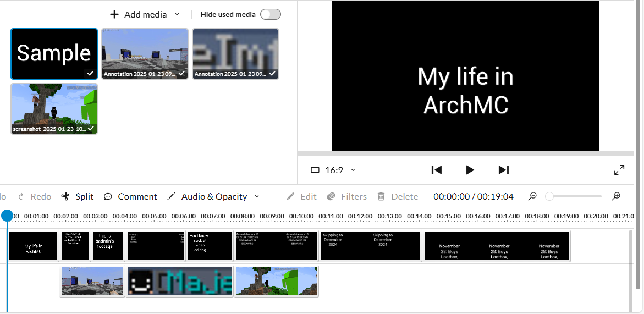Click the 00:05:00 mark on the ruler

(154, 216)
